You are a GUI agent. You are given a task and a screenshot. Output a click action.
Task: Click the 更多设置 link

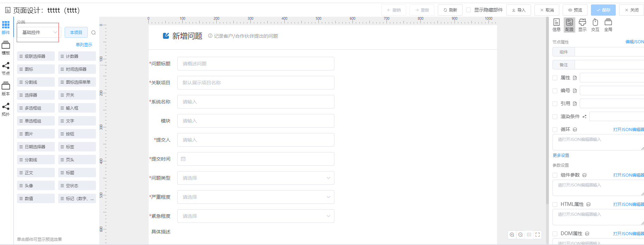pyautogui.click(x=561, y=156)
